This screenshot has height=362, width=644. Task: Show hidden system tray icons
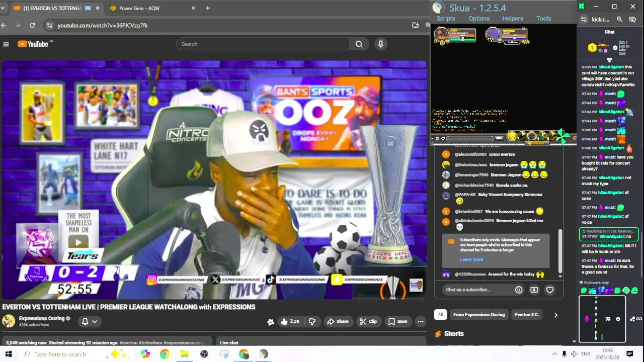coord(554,354)
